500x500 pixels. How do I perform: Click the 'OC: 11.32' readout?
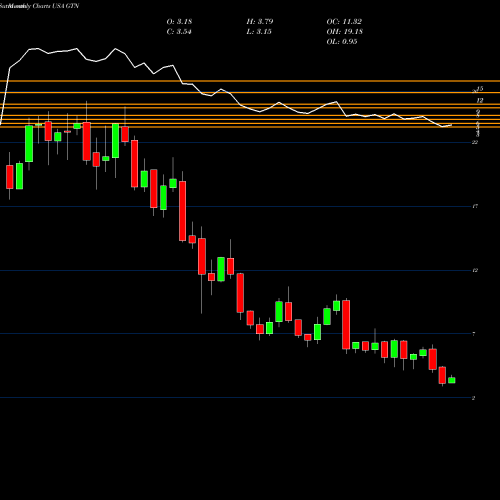[x=344, y=22]
